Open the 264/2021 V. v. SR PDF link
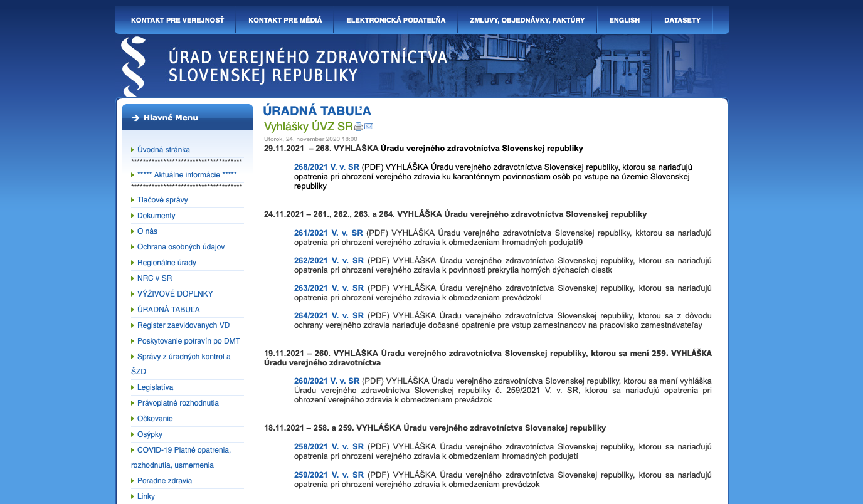Image resolution: width=863 pixels, height=504 pixels. [329, 316]
